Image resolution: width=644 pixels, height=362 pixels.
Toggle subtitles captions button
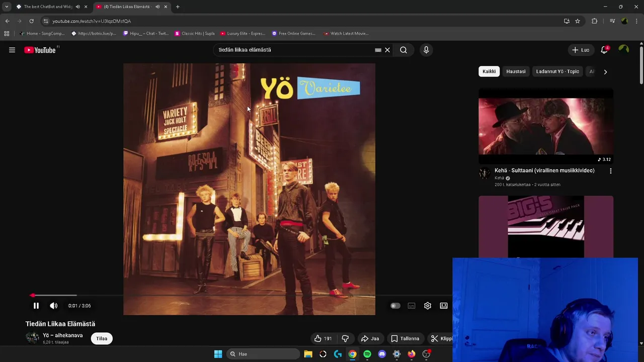412,306
